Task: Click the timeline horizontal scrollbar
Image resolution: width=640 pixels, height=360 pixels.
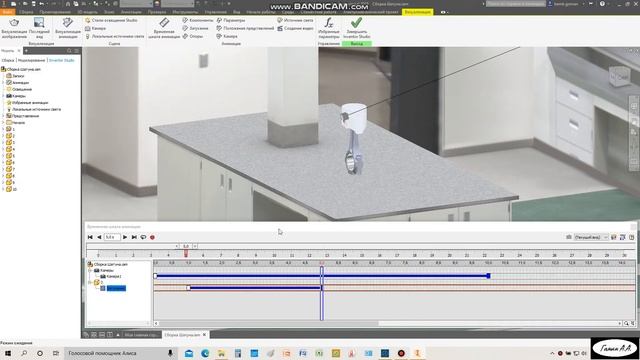Action: tap(269, 323)
